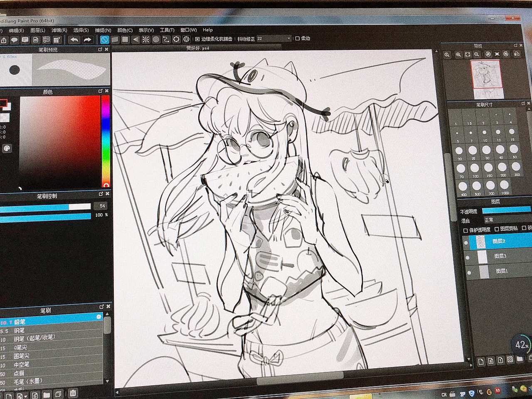Select the curve snap icon
This screenshot has height=399, width=532.
[x=166, y=39]
